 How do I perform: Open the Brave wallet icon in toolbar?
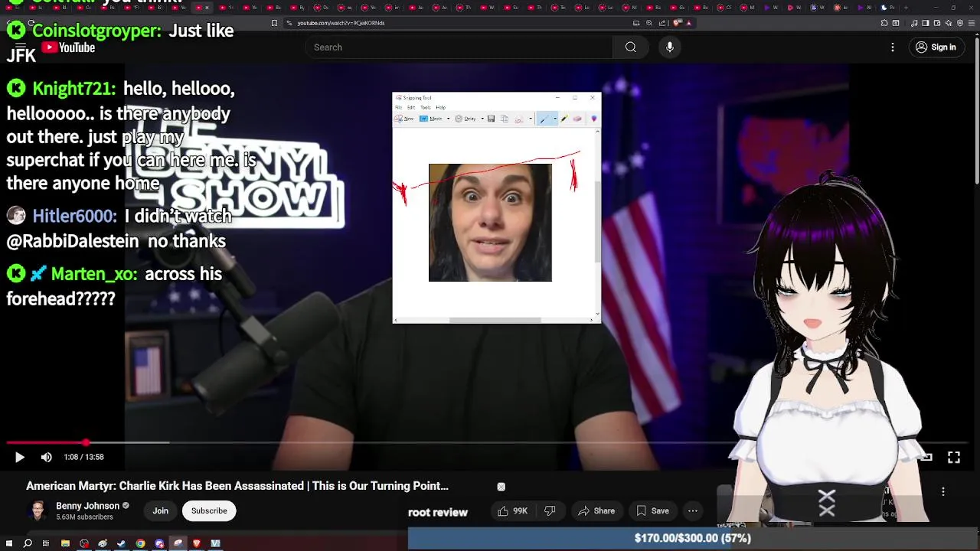click(937, 23)
